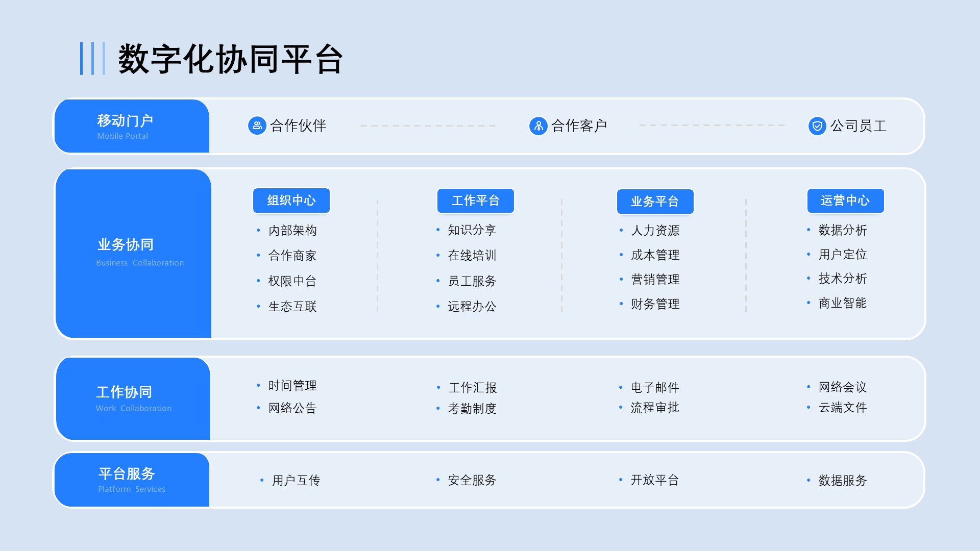
Task: Click the 云端文件 entry
Action: click(x=843, y=408)
